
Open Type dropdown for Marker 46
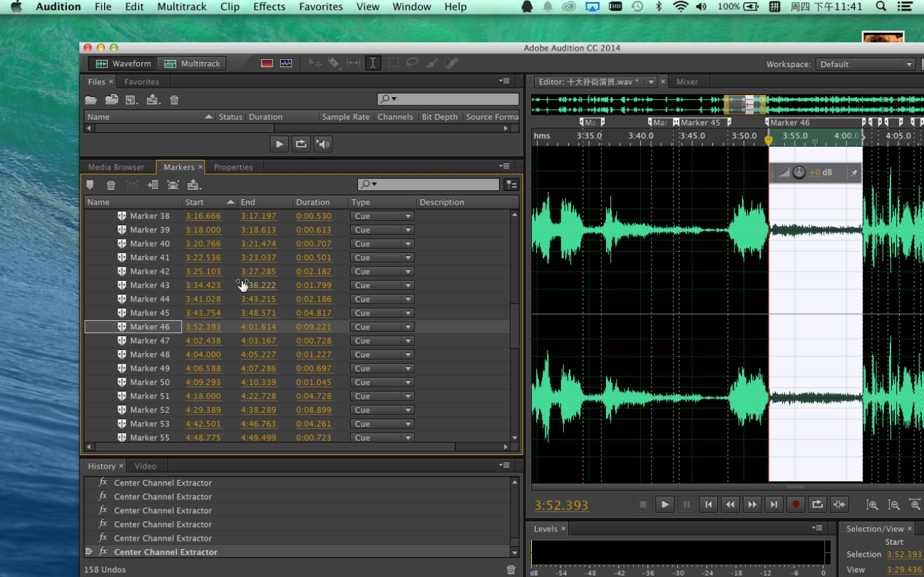pos(382,327)
